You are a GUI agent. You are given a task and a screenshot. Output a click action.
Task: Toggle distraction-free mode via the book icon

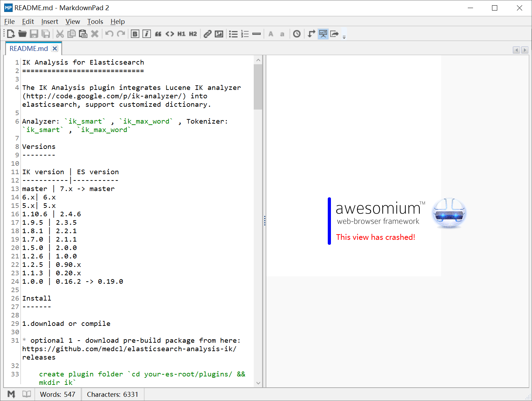pos(27,394)
